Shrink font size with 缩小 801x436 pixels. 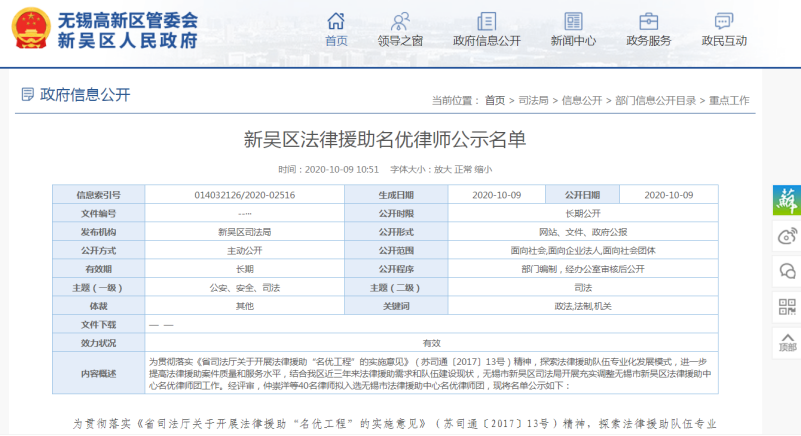pyautogui.click(x=484, y=169)
